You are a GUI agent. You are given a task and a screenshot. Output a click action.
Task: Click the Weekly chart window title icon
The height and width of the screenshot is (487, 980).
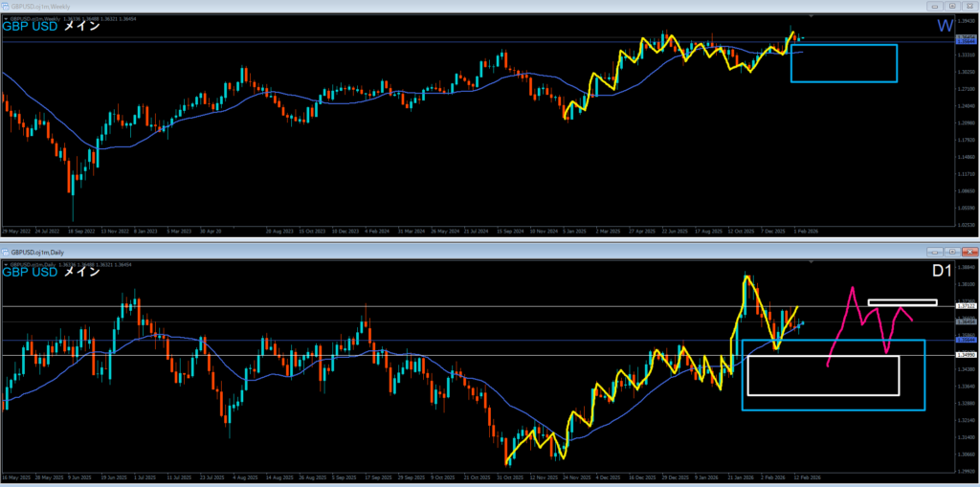click(x=6, y=5)
